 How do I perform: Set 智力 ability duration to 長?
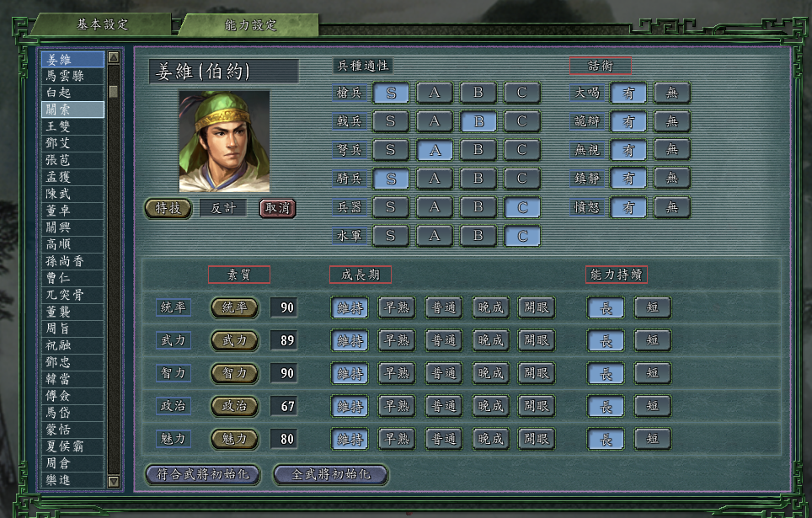click(606, 373)
